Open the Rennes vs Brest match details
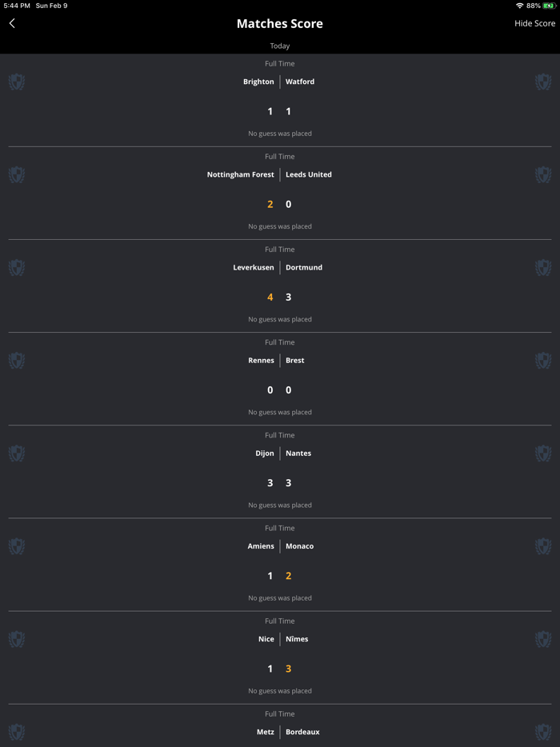Viewport: 560px width, 747px height. click(x=280, y=376)
